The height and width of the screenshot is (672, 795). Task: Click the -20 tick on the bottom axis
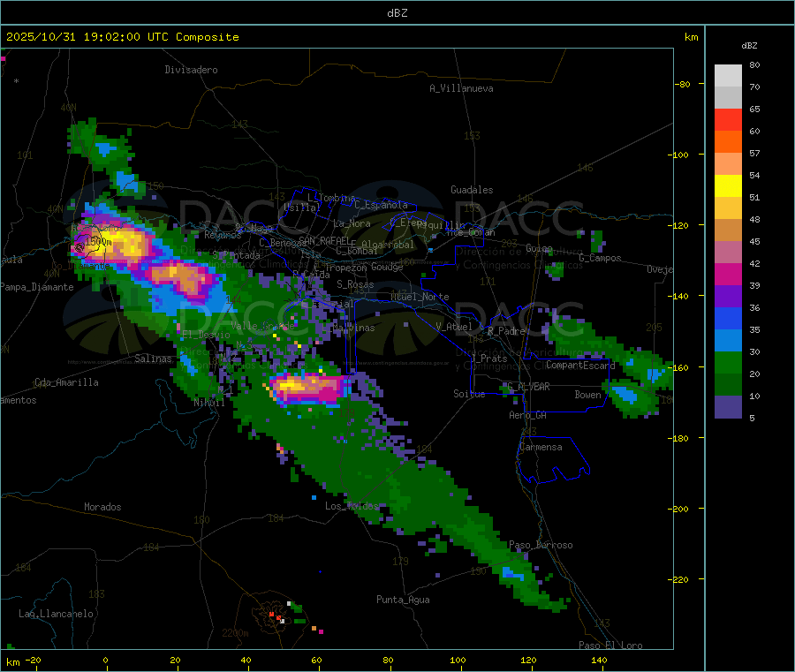tap(33, 660)
